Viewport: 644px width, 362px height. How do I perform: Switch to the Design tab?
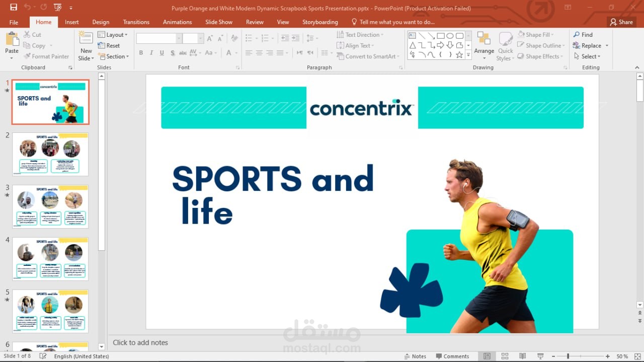point(101,22)
